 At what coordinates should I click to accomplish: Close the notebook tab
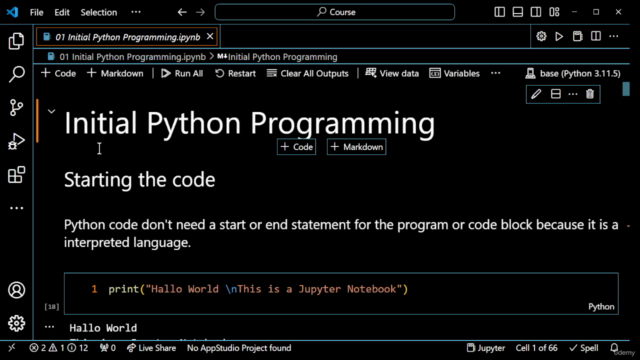[x=210, y=37]
